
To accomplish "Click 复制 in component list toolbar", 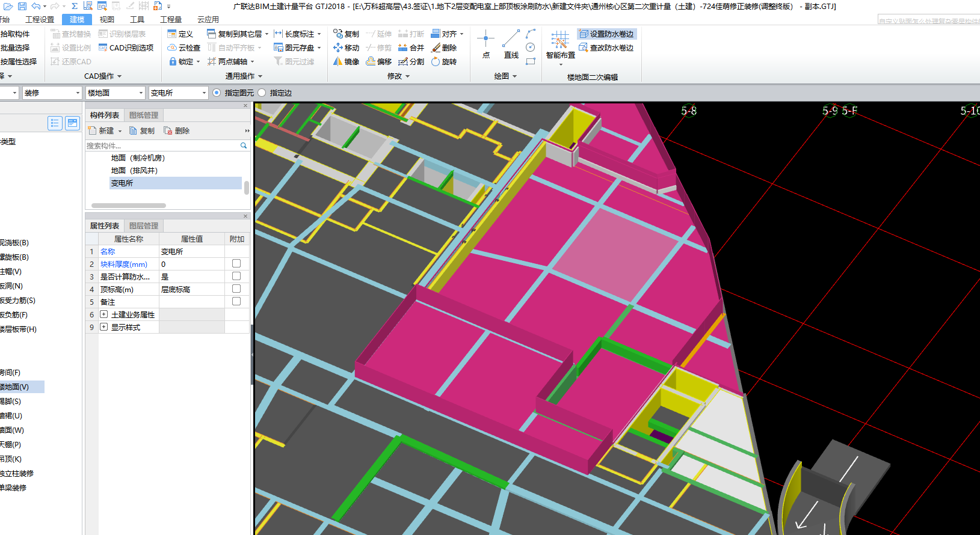I will tap(142, 130).
